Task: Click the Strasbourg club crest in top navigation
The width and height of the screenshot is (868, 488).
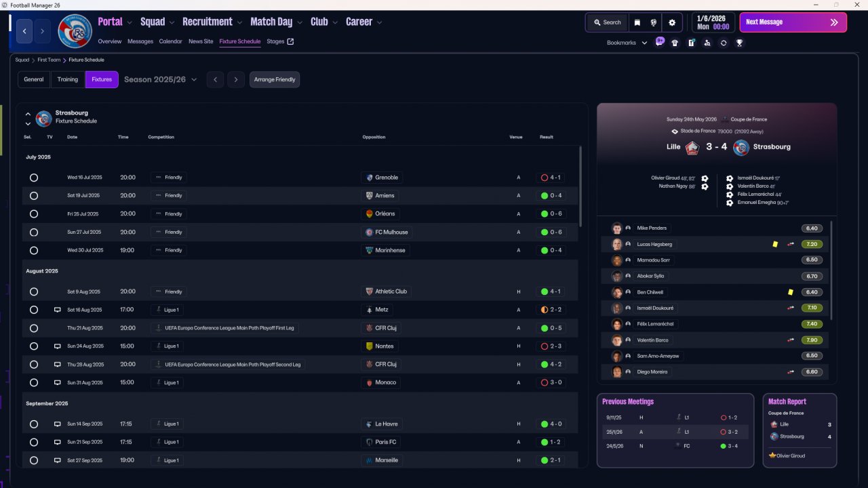Action: pos(75,31)
